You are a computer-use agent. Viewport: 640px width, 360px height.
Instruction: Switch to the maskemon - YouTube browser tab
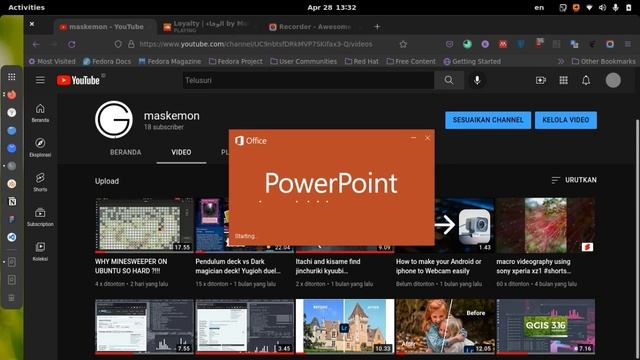tap(105, 27)
